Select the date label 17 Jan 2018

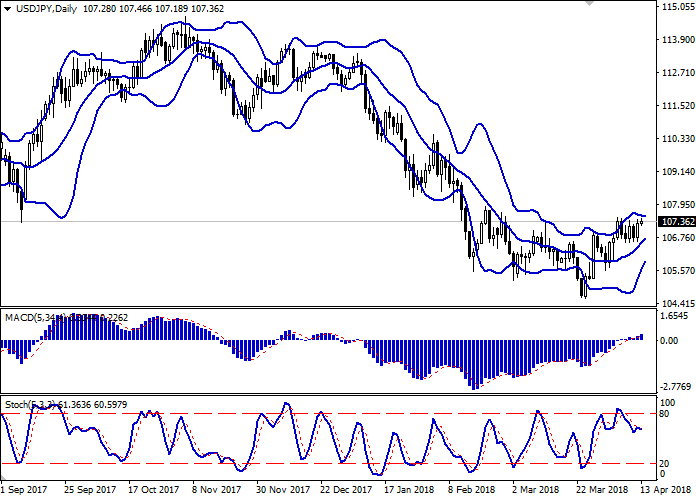[x=409, y=490]
